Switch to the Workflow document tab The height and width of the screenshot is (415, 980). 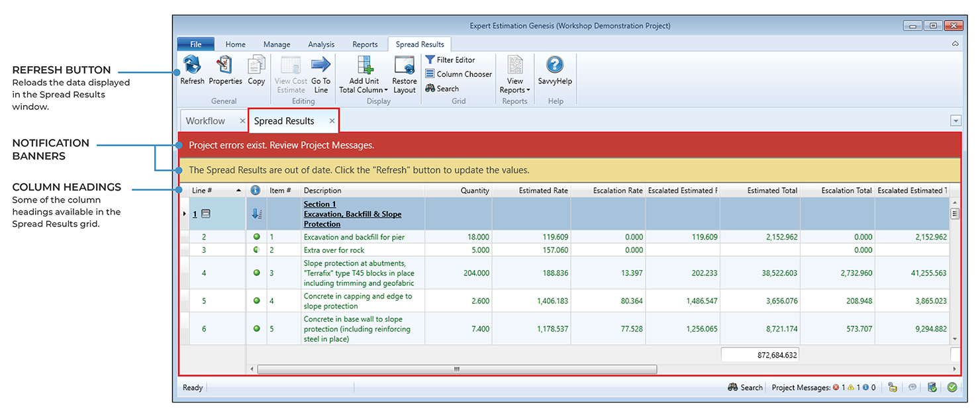coord(205,121)
